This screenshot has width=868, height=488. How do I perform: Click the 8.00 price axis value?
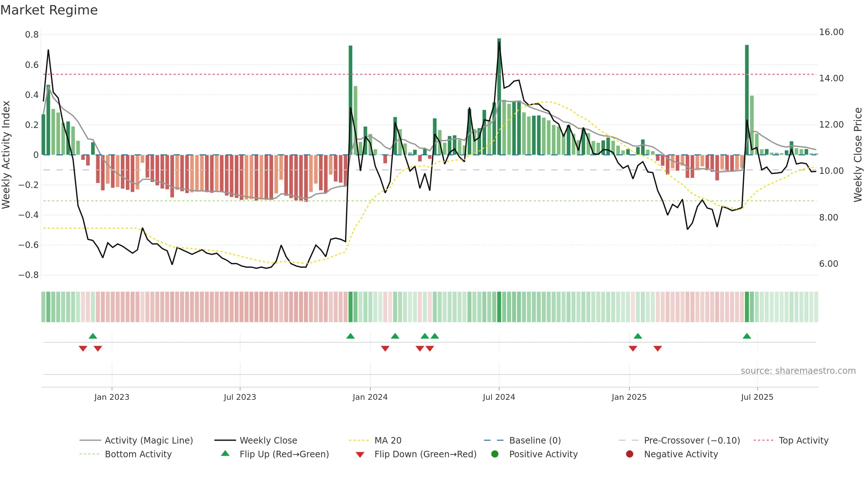[x=829, y=218]
